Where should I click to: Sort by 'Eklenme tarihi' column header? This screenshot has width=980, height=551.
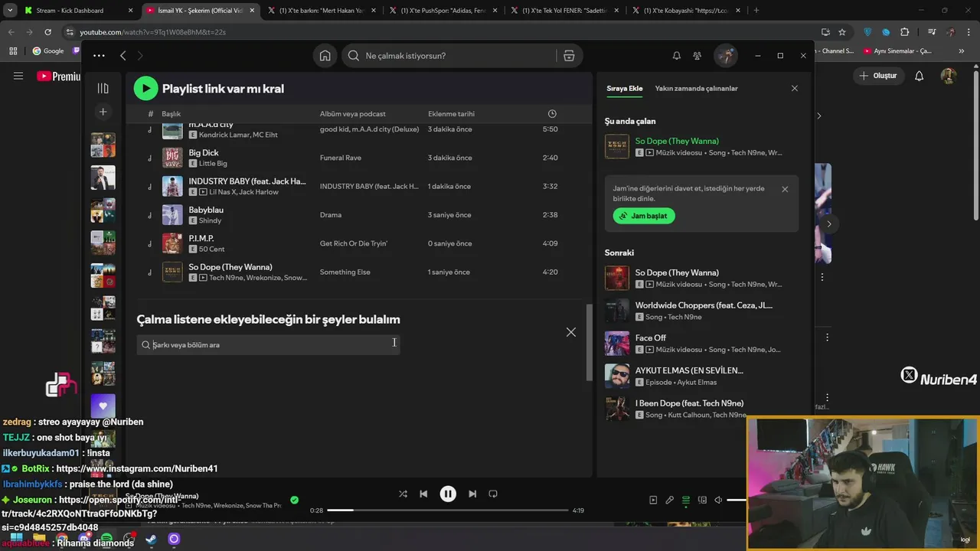pyautogui.click(x=451, y=114)
